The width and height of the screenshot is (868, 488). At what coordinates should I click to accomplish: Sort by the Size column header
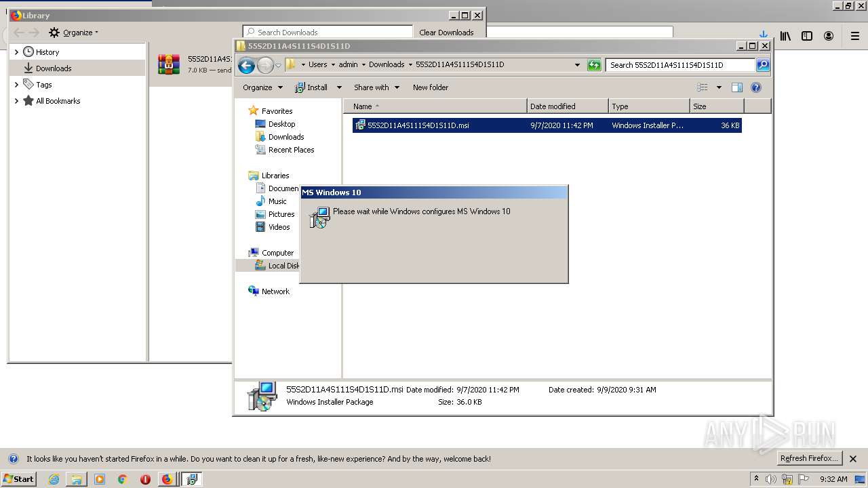click(x=717, y=106)
